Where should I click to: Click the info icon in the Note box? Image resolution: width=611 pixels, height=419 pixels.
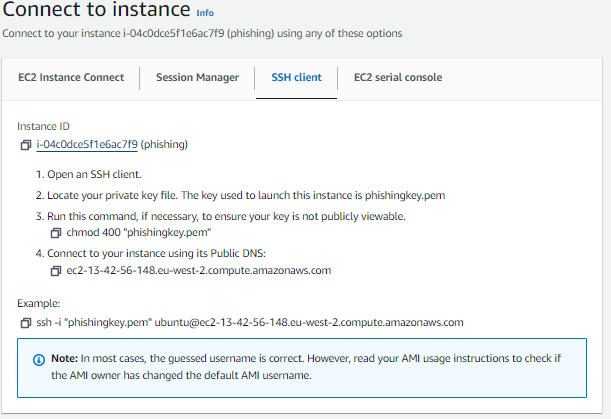tap(39, 359)
